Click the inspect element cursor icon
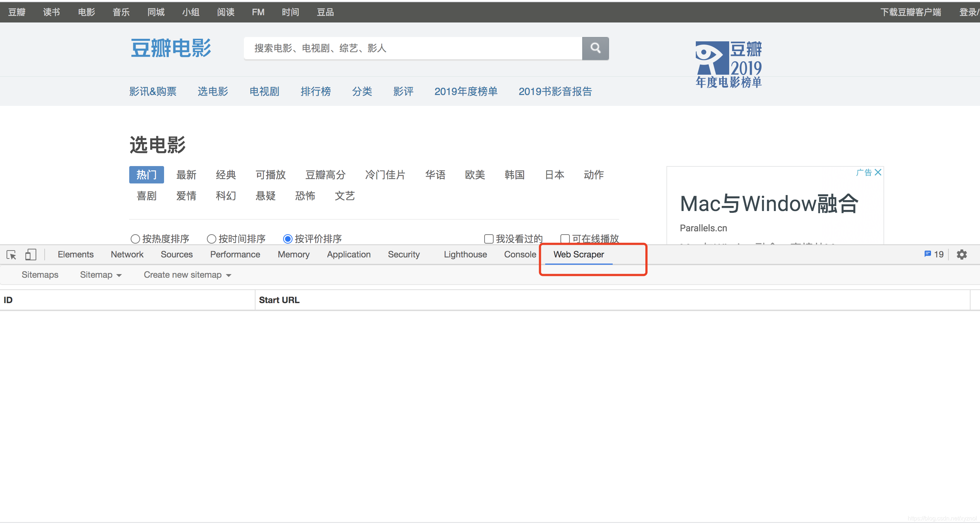The image size is (980, 525). [x=11, y=255]
